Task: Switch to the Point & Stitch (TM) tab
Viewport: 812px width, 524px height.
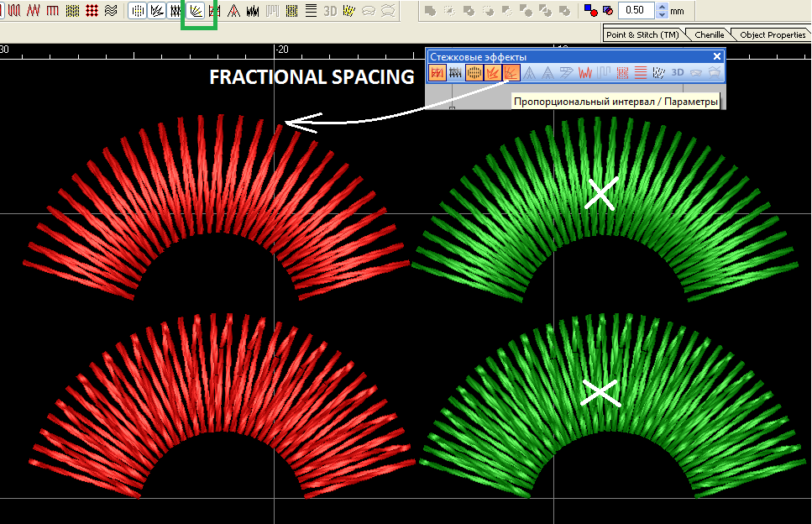Action: [642, 35]
